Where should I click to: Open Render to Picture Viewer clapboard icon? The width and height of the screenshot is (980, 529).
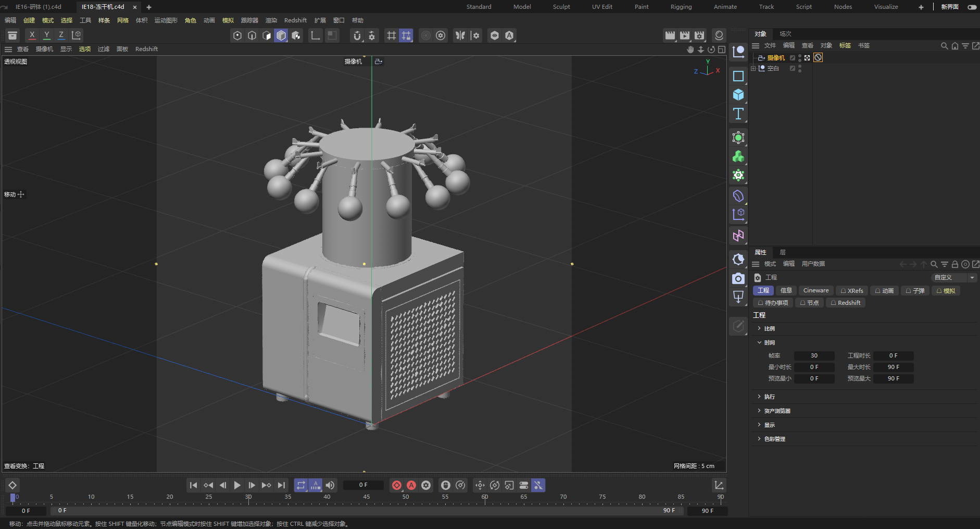tap(685, 35)
